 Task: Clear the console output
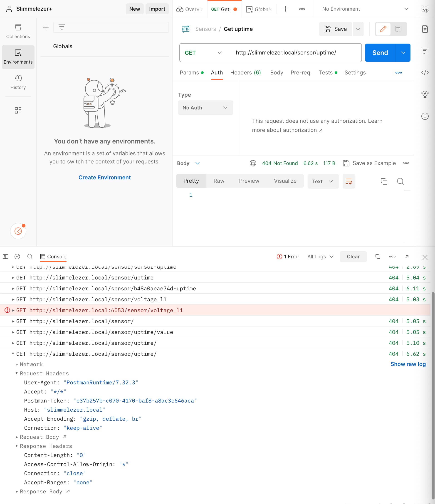tap(353, 256)
